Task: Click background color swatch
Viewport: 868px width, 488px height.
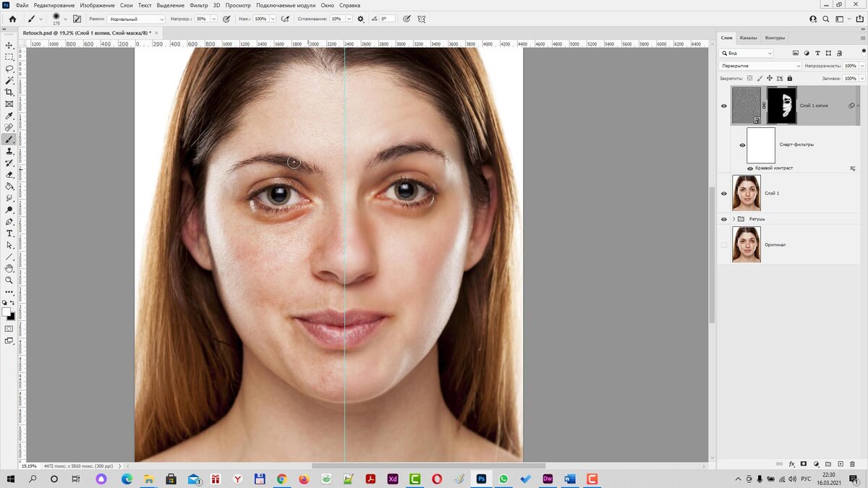Action: [x=12, y=317]
